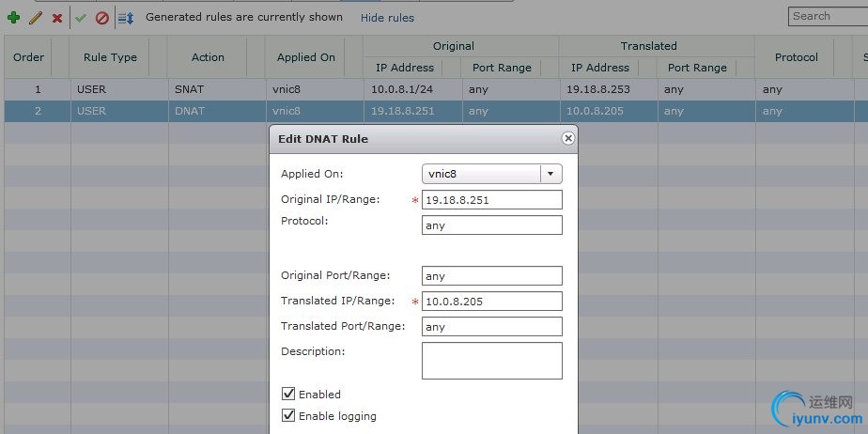This screenshot has height=434, width=868.
Task: Click the Protocol input field
Action: (492, 225)
